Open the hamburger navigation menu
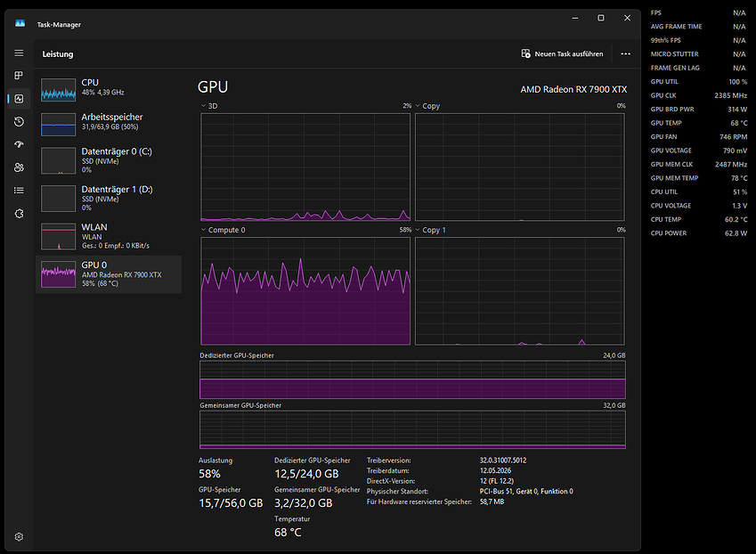Viewport: 756px width, 554px height. (19, 53)
